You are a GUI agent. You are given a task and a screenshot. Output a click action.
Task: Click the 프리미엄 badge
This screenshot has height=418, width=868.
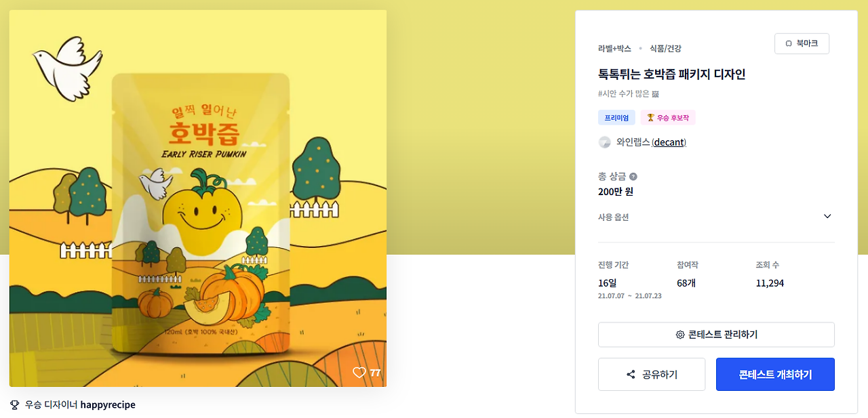point(616,118)
